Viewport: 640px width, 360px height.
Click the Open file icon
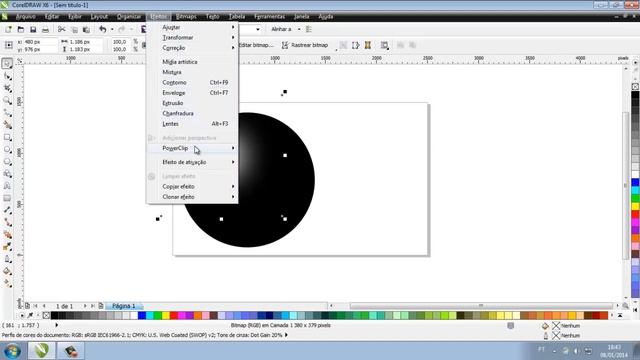click(x=20, y=29)
